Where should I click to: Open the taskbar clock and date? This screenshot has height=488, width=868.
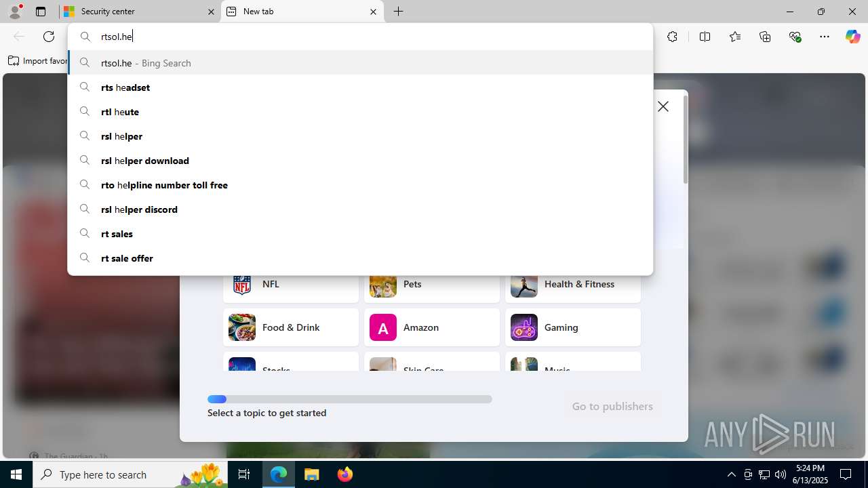tap(810, 474)
